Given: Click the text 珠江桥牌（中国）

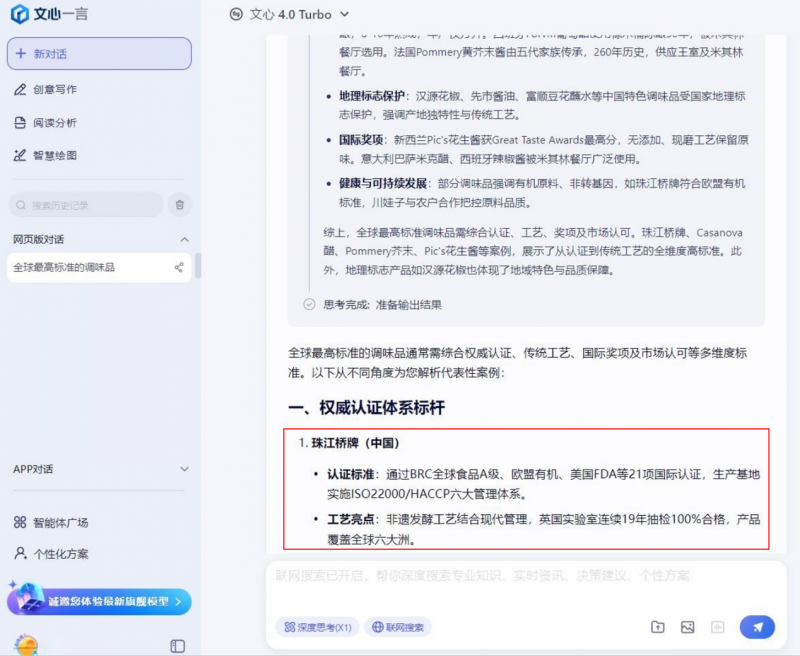Looking at the screenshot, I should pyautogui.click(x=355, y=443).
